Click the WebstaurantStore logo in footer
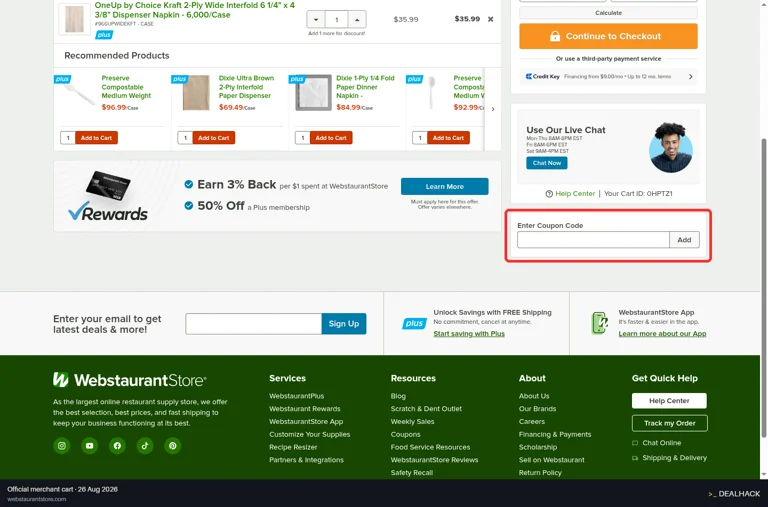Image resolution: width=768 pixels, height=507 pixels. point(130,380)
